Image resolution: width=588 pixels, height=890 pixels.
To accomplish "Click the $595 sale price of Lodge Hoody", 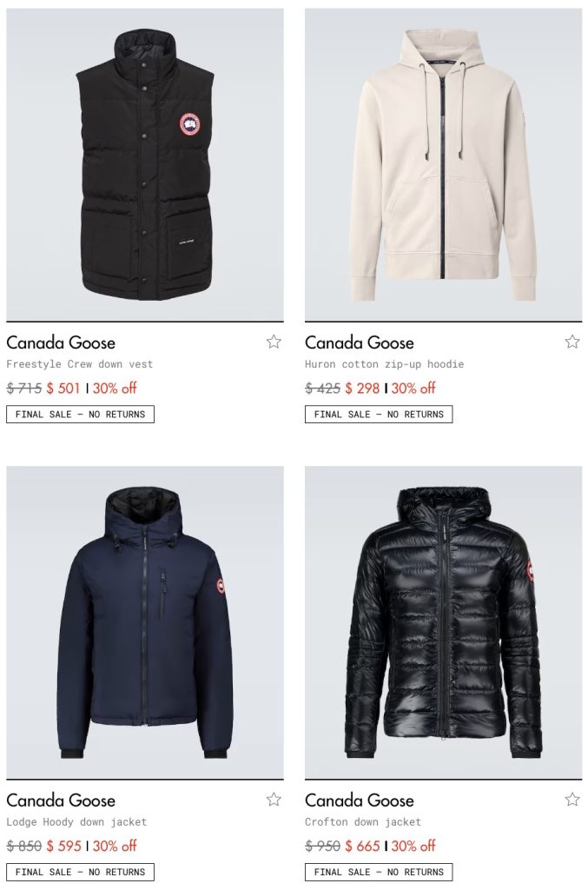I will [x=64, y=846].
